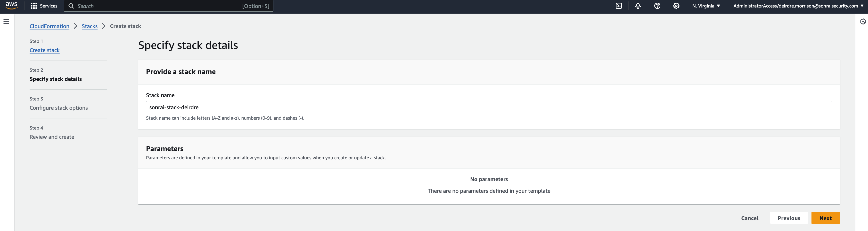Select Configure stack options step

[x=59, y=108]
